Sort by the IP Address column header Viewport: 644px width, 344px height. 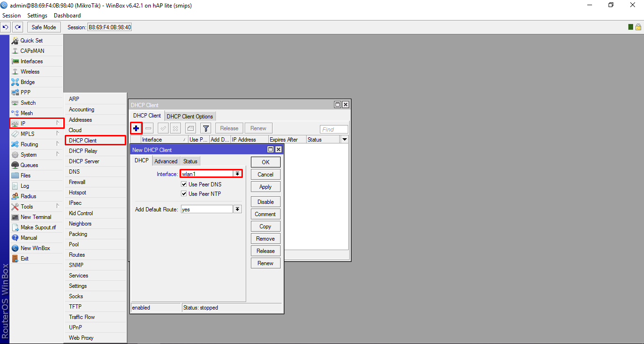pos(249,140)
